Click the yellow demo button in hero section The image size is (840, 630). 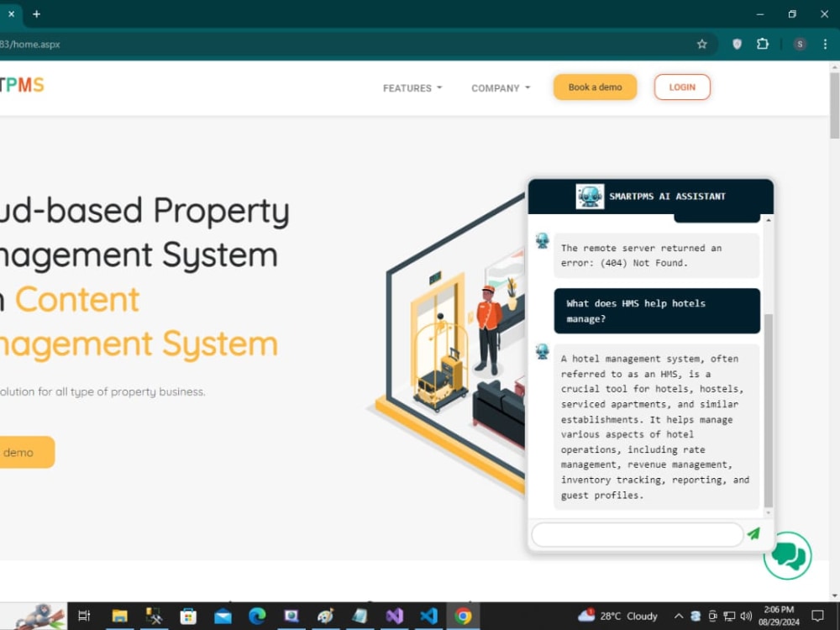tap(27, 452)
